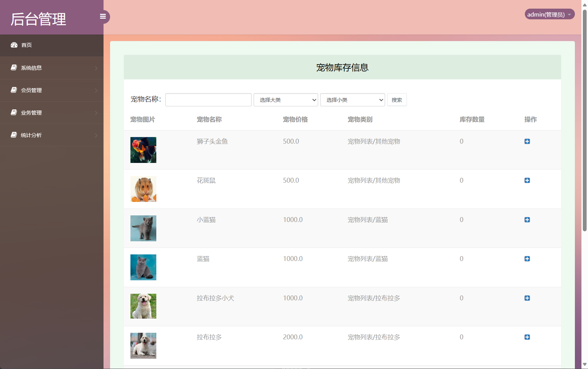Click the scrollbar down arrow
Screen dimensions: 588x369
click(x=585, y=365)
